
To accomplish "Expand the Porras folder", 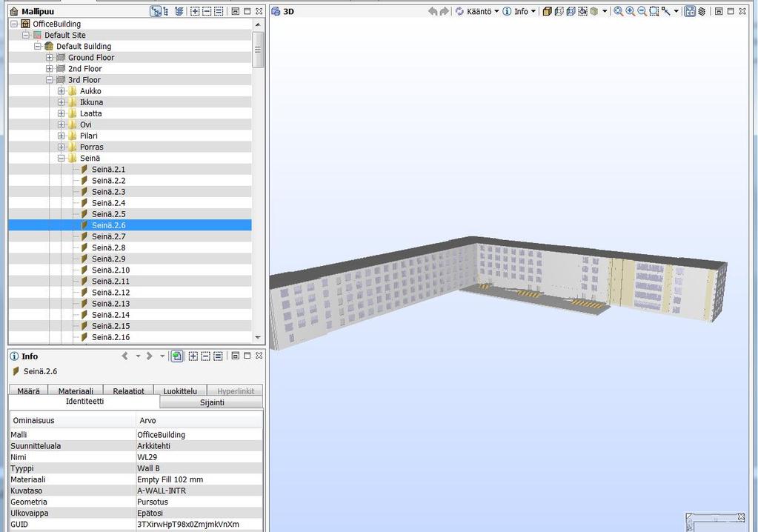I will [x=61, y=147].
